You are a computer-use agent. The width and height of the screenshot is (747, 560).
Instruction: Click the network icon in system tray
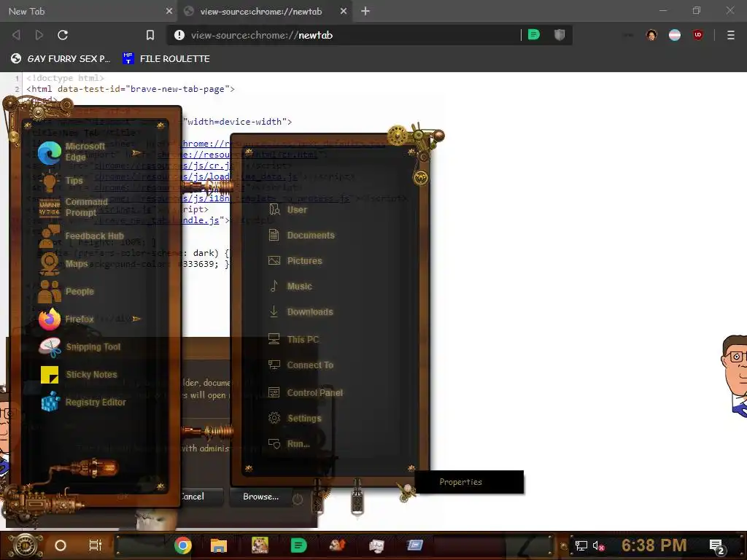click(581, 545)
